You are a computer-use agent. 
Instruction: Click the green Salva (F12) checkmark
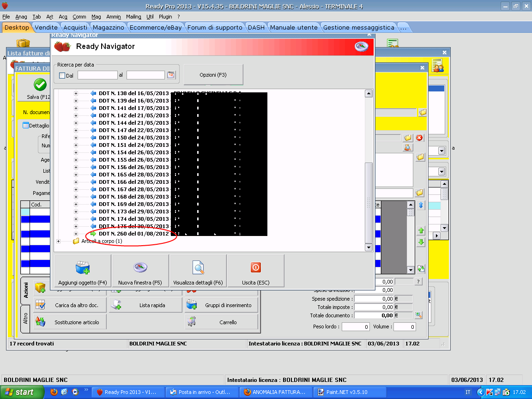(40, 85)
